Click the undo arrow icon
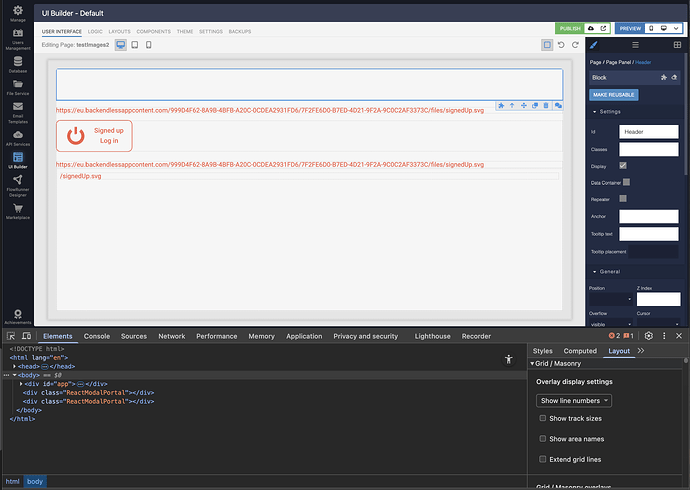Image resolution: width=690 pixels, height=490 pixels. point(561,45)
